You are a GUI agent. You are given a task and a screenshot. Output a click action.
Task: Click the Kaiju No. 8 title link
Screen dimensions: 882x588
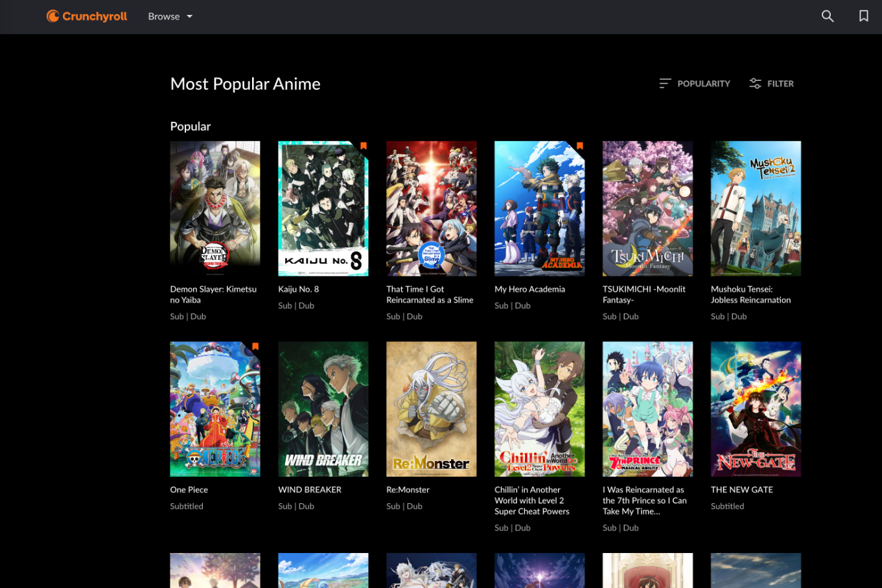tap(299, 289)
